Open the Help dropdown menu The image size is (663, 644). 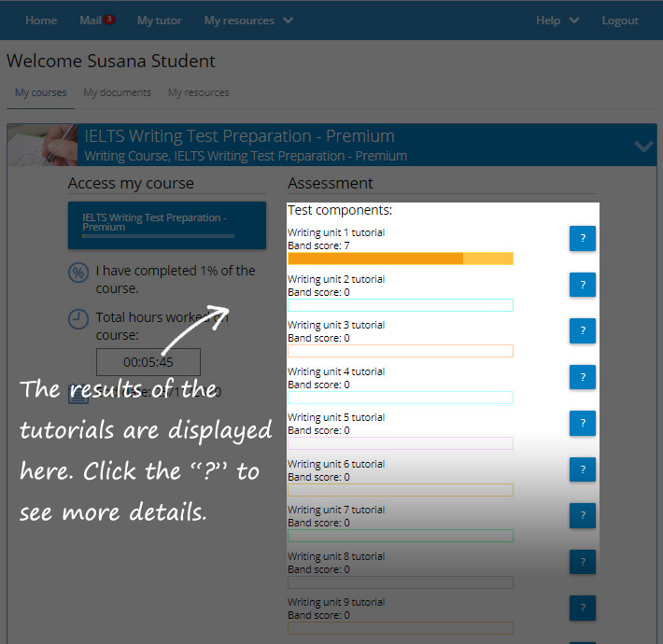tap(557, 21)
